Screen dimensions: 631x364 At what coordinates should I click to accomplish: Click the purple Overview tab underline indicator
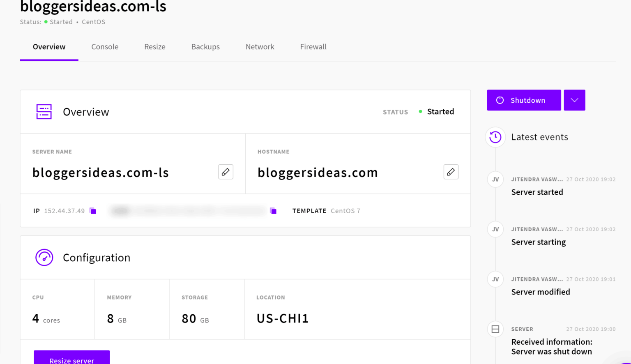[x=49, y=60]
